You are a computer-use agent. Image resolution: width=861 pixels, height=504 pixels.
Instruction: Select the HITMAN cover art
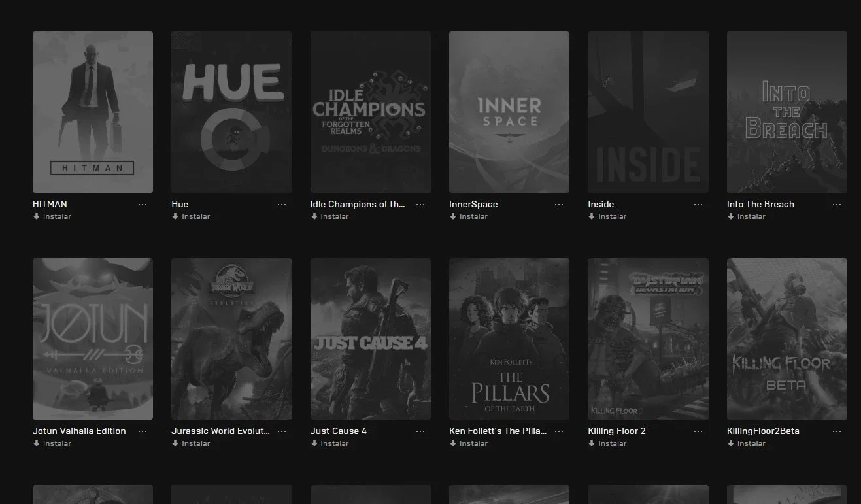tap(93, 112)
